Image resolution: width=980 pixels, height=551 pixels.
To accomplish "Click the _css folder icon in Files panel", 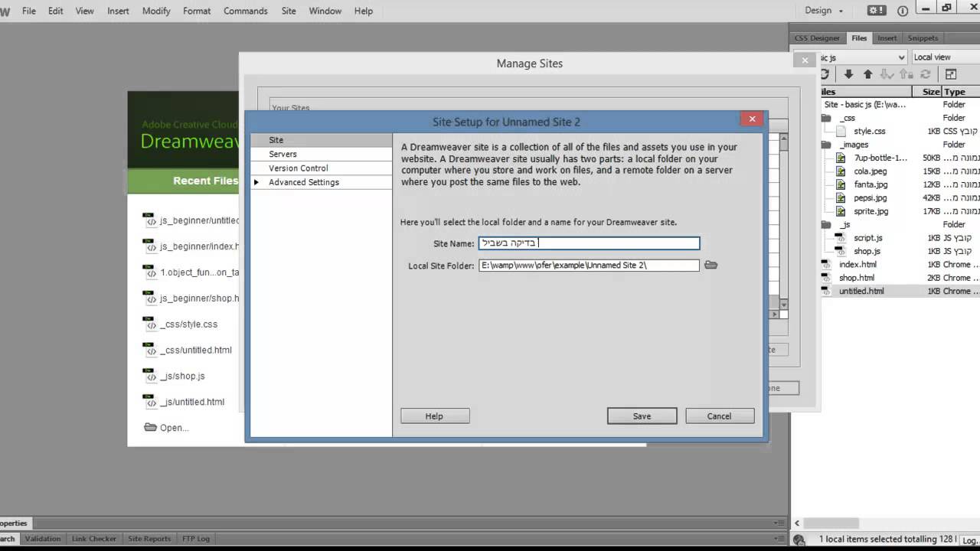I will [826, 118].
